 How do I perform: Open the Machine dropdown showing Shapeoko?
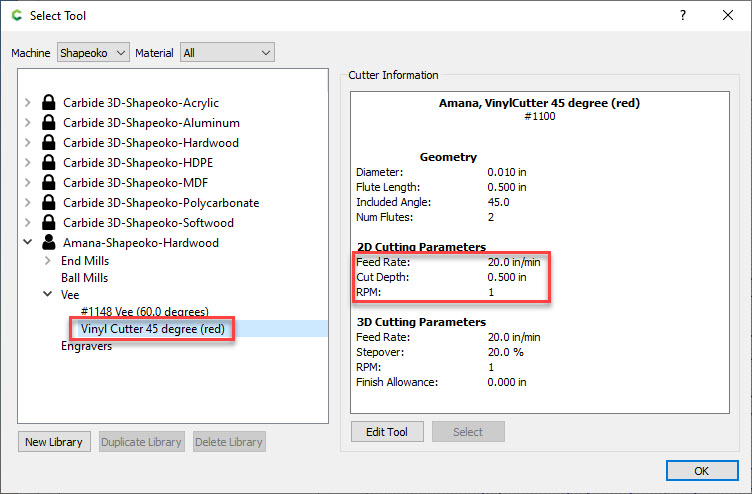[93, 52]
